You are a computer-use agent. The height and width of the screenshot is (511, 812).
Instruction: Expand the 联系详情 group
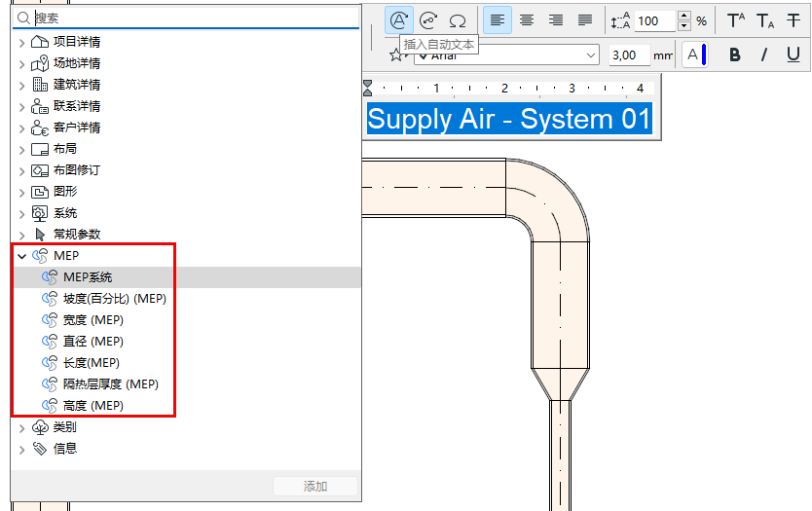21,107
